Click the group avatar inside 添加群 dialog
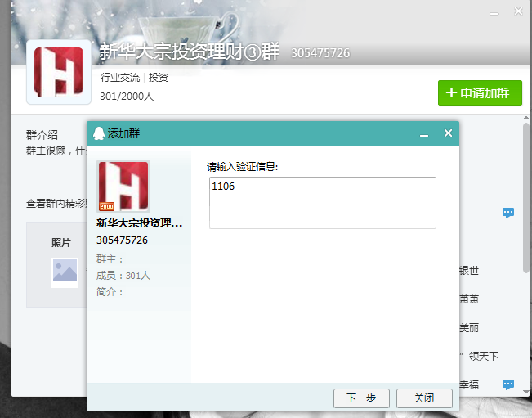The image size is (532, 418). pos(123,186)
